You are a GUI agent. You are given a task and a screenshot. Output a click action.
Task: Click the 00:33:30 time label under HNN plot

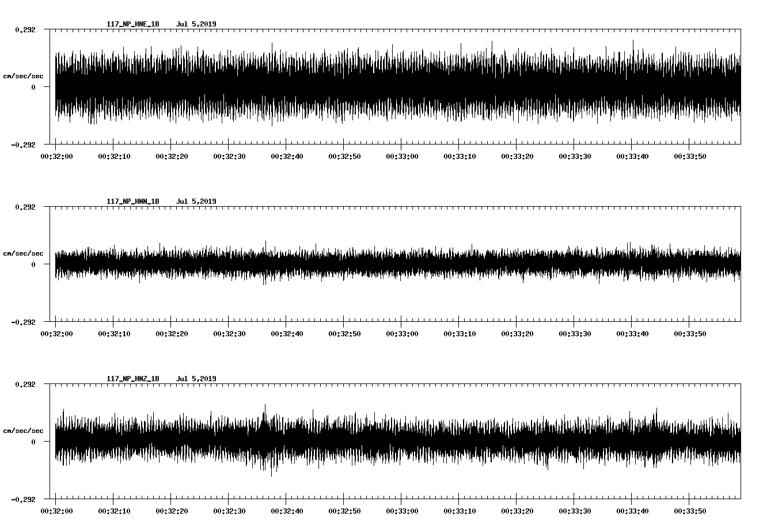tap(575, 333)
